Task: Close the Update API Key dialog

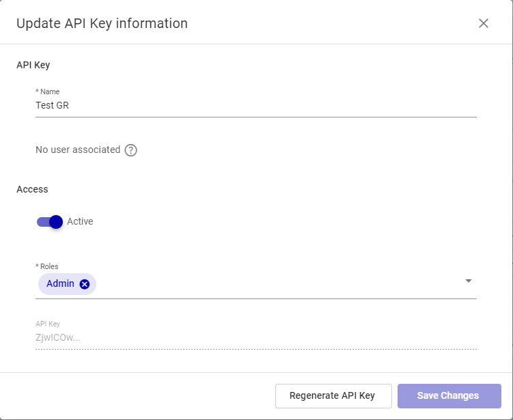Action: tap(484, 23)
